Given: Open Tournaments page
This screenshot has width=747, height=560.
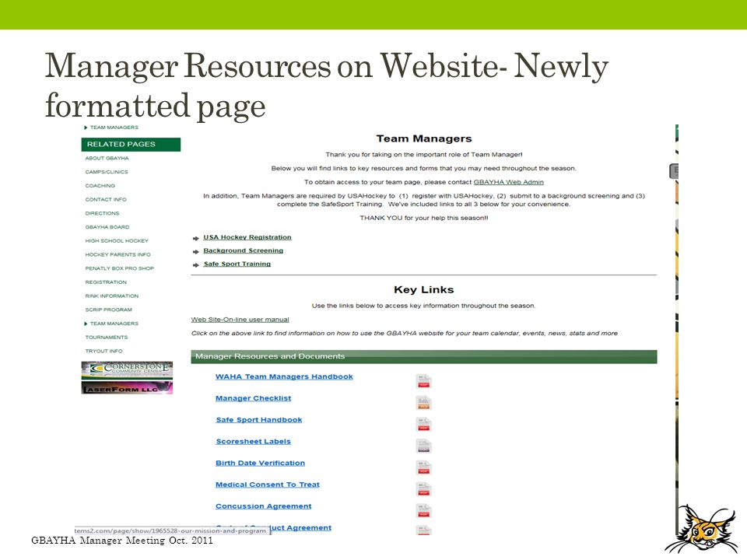Looking at the screenshot, I should tap(107, 337).
